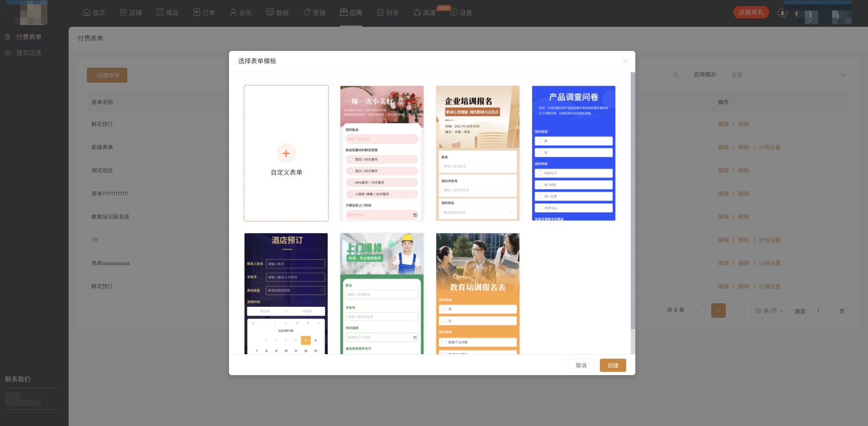
Task: Click 编辑 for 测试地区 row
Action: coord(723,170)
